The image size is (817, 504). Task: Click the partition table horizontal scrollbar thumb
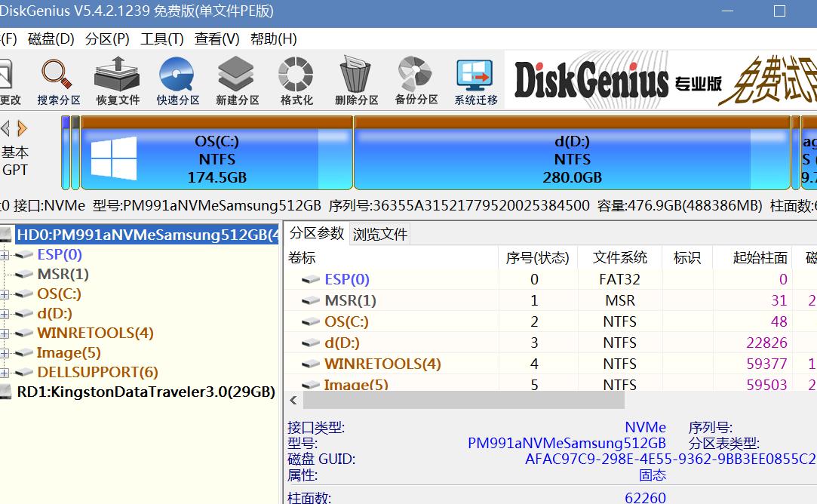coord(464,401)
